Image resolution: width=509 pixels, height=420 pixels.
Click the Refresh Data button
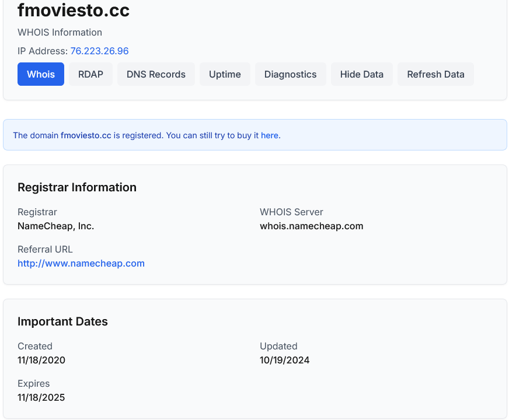[x=435, y=74]
